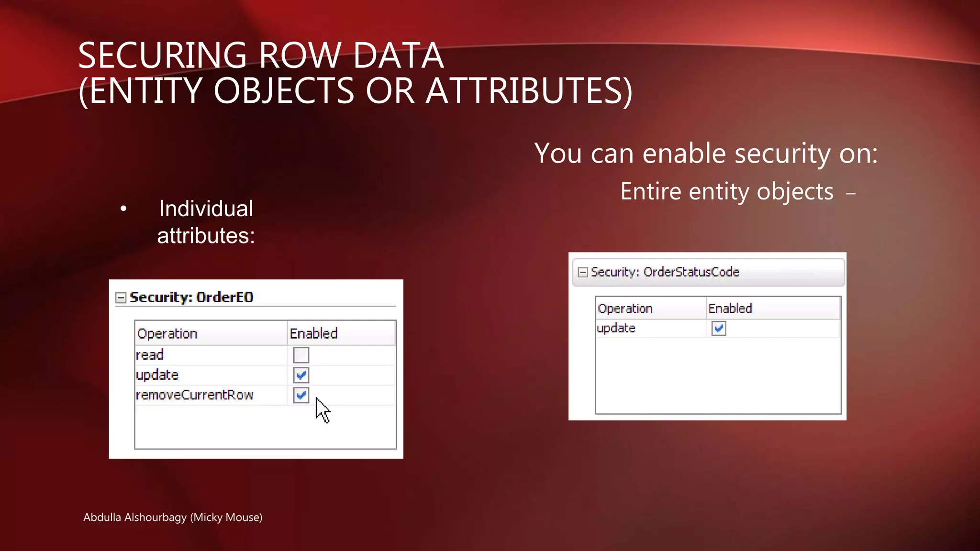Select the removeCurrentRow row label
The image size is (980, 551).
click(x=194, y=395)
